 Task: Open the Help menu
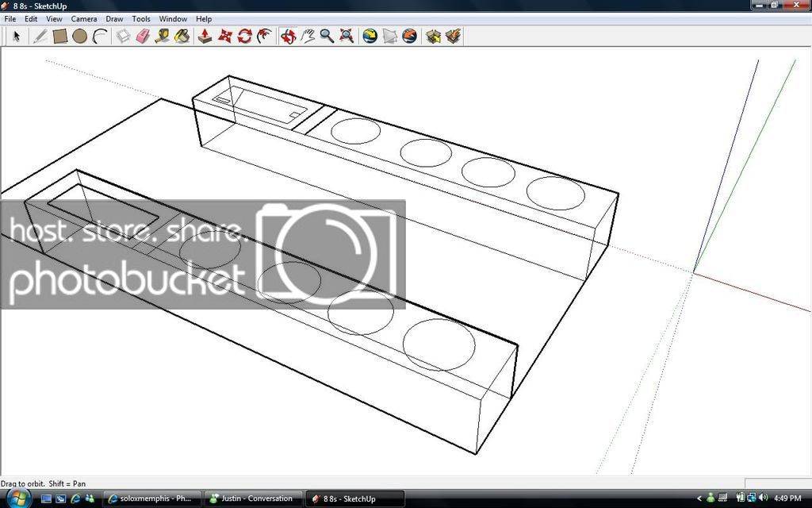[204, 19]
